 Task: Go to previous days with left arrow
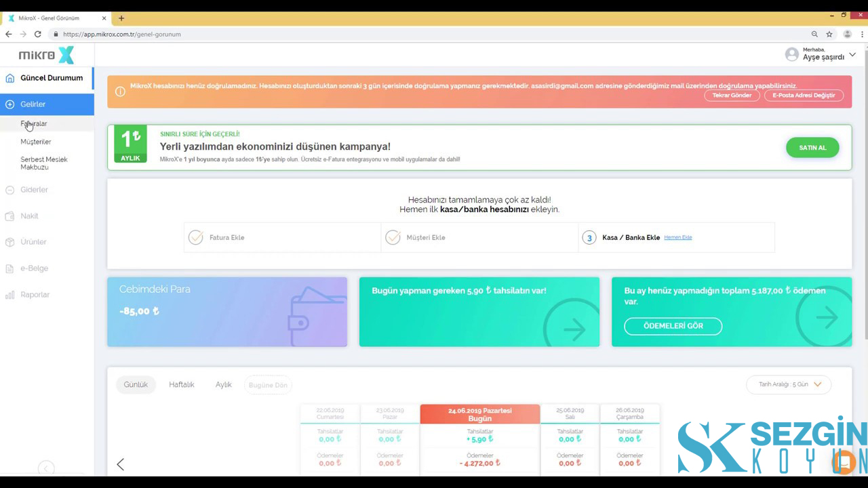click(120, 464)
